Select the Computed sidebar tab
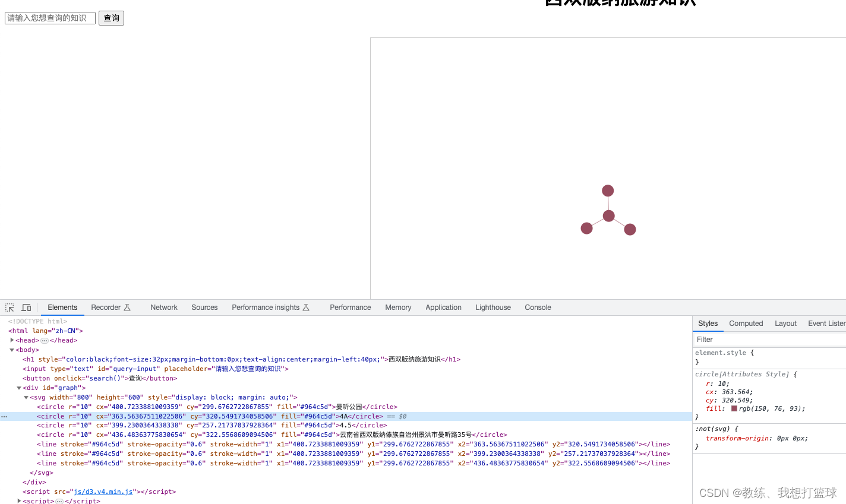 click(x=746, y=324)
